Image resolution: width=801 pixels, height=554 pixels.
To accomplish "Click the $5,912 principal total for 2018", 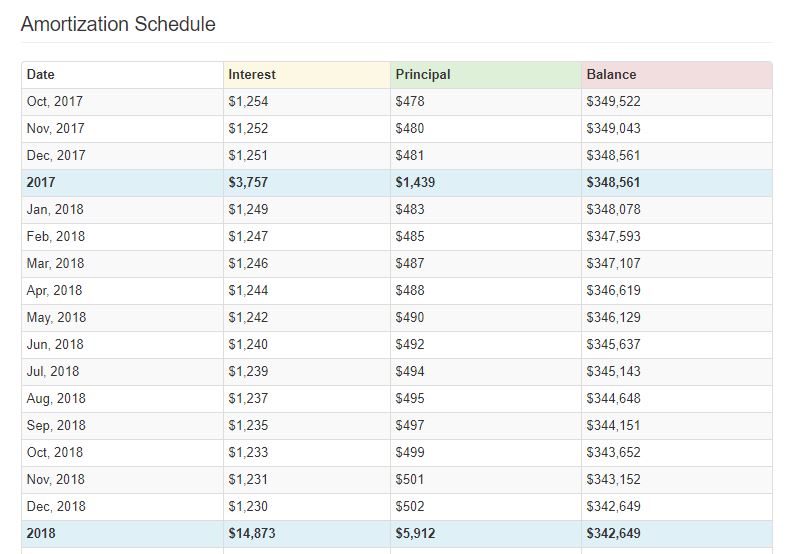I will point(415,533).
